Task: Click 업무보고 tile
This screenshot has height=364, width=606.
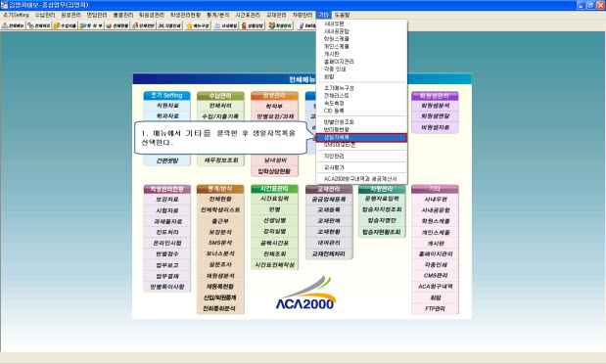Action: click(x=167, y=265)
